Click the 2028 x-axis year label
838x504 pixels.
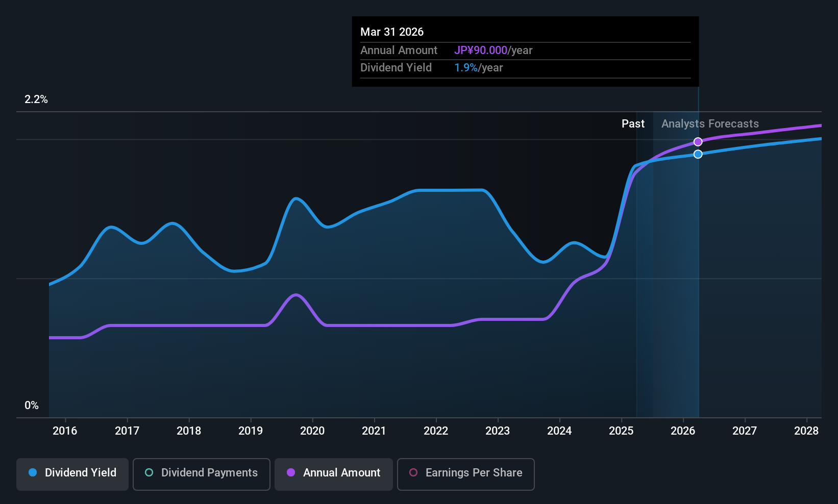[x=806, y=431]
